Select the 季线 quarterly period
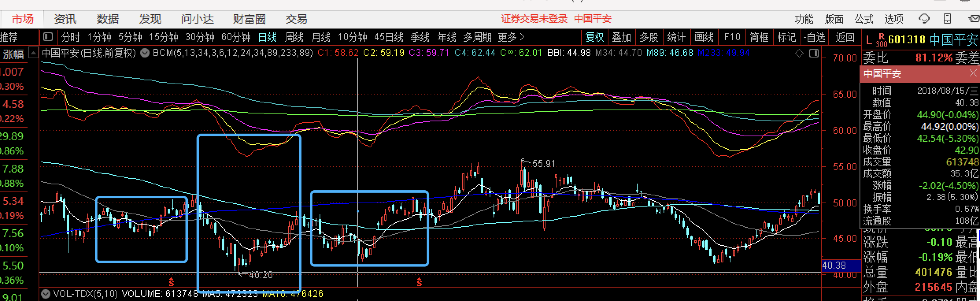 point(420,37)
